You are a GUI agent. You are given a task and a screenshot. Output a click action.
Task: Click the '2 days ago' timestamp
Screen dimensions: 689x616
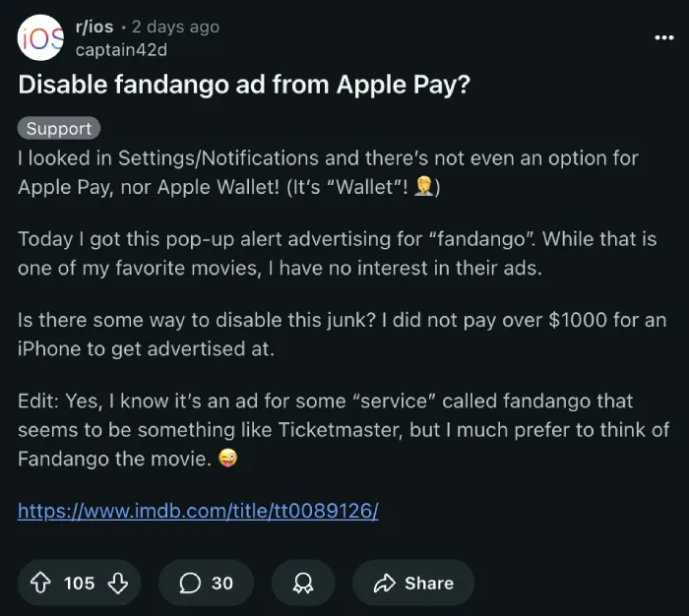[x=175, y=27]
